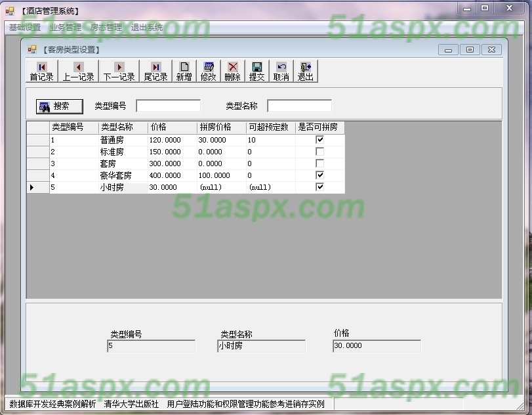This screenshot has height=415, width=532.
Task: Go to previous record (上一记录)
Action: point(78,71)
